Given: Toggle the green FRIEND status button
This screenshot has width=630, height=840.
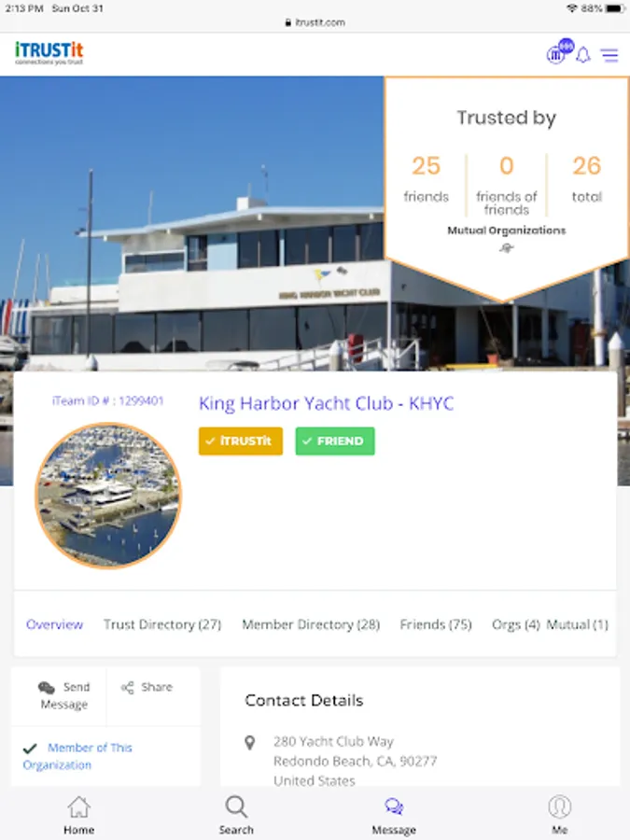Looking at the screenshot, I should coord(335,441).
